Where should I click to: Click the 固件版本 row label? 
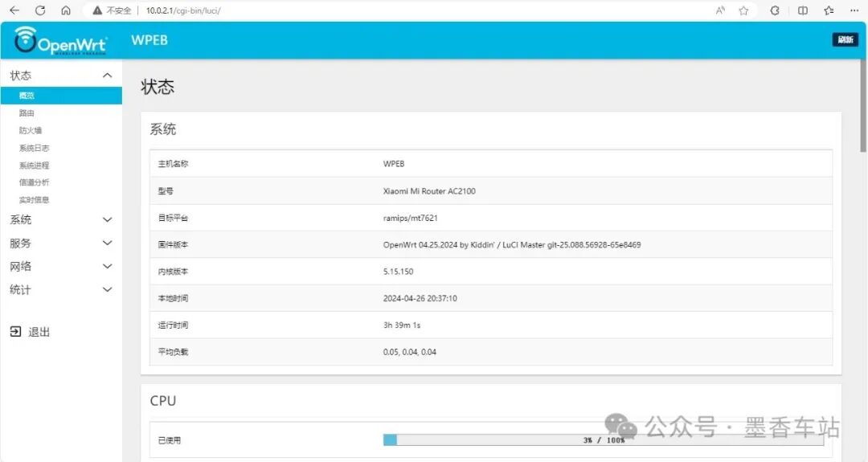click(x=173, y=244)
